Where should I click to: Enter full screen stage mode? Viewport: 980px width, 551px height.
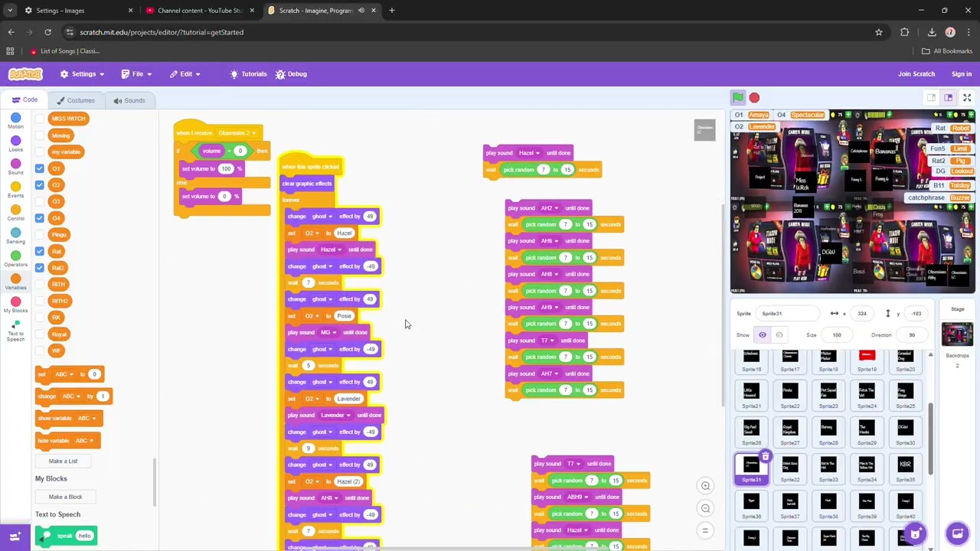point(967,98)
